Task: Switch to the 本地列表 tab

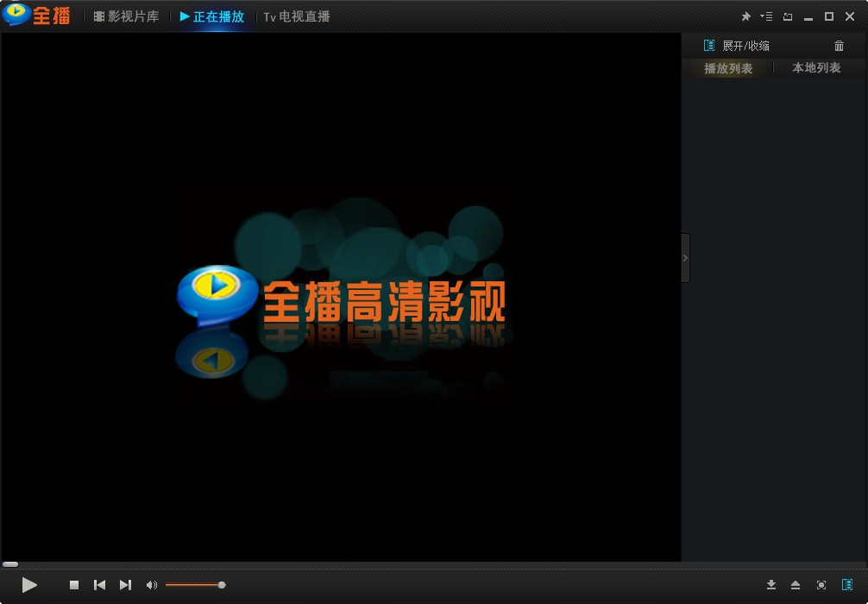Action: click(815, 67)
